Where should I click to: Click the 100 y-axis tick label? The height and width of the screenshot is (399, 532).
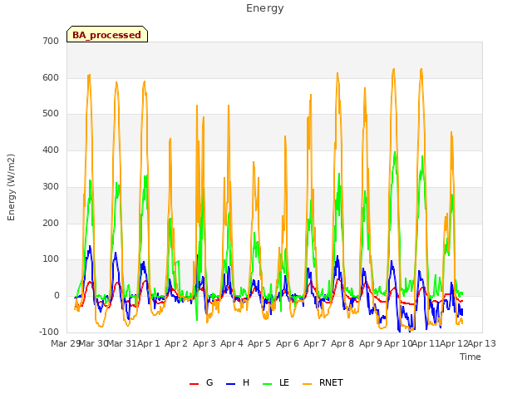click(51, 259)
